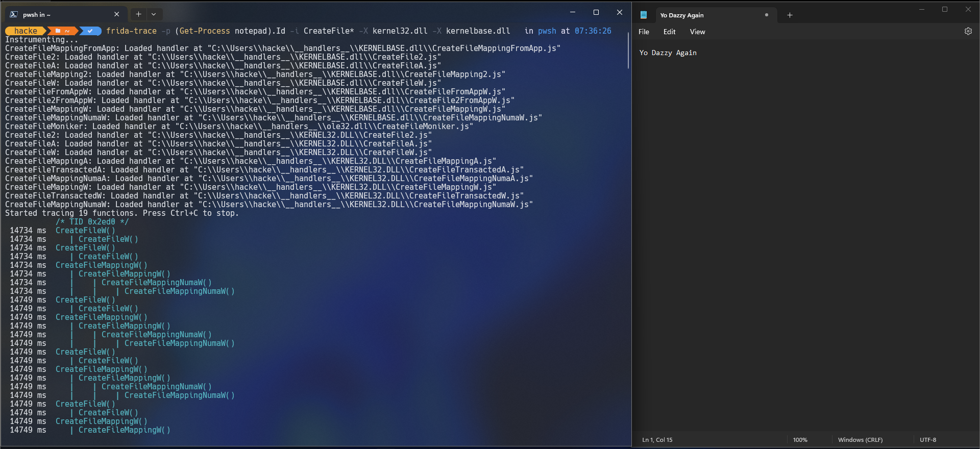This screenshot has width=980, height=449.
Task: Click CreateFile2FromAppW handler line
Action: 260,101
